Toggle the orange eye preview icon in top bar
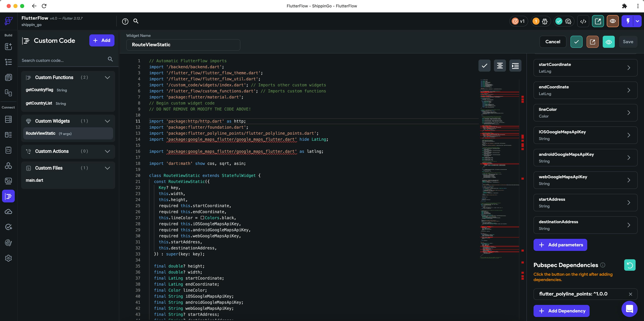Viewport: 644px width, 321px height. pyautogui.click(x=612, y=21)
